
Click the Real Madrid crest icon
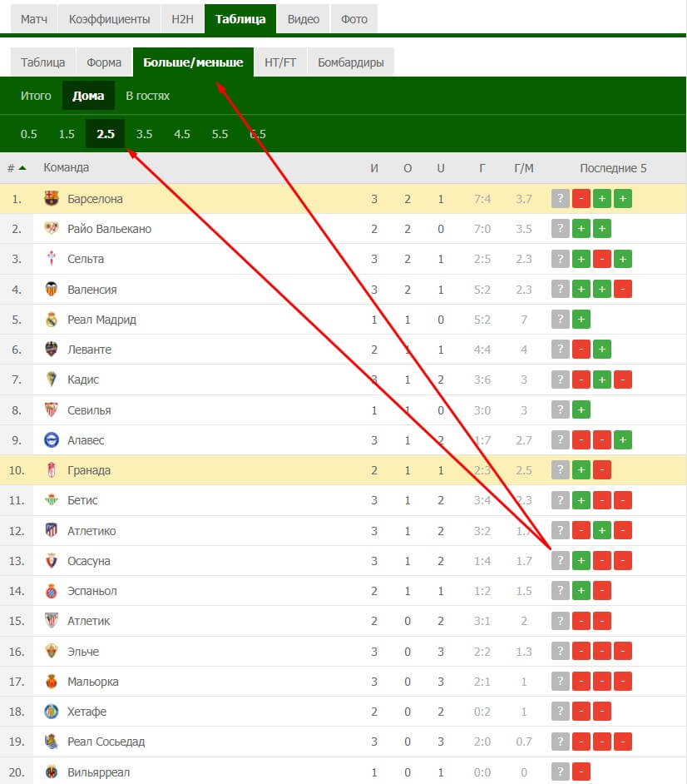click(51, 319)
